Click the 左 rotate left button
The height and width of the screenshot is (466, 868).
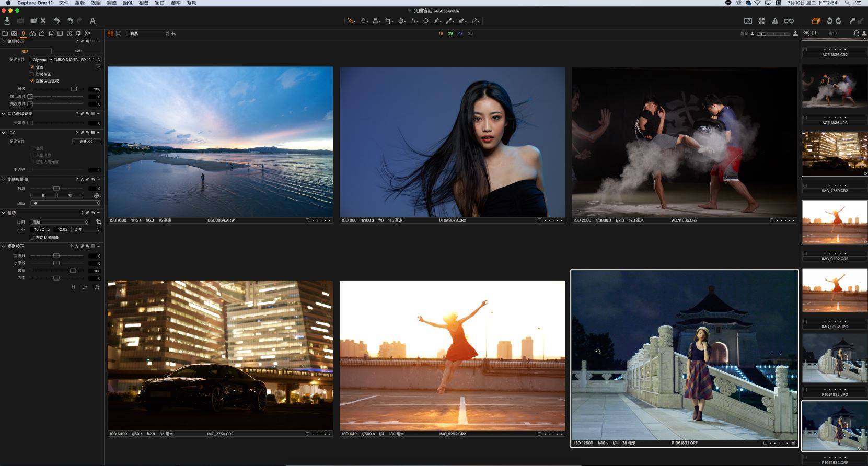[x=43, y=195]
